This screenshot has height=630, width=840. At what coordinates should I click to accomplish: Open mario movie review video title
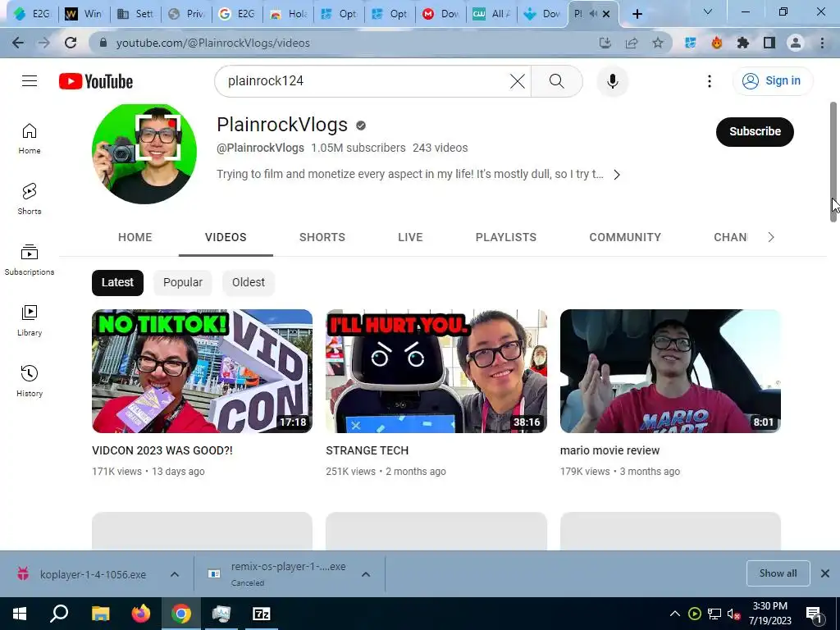coord(609,450)
